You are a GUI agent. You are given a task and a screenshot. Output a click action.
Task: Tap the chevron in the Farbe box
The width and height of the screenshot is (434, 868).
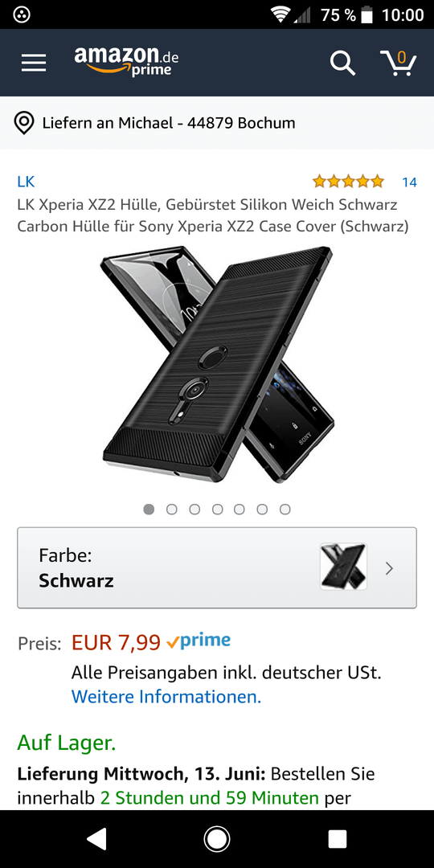[389, 568]
